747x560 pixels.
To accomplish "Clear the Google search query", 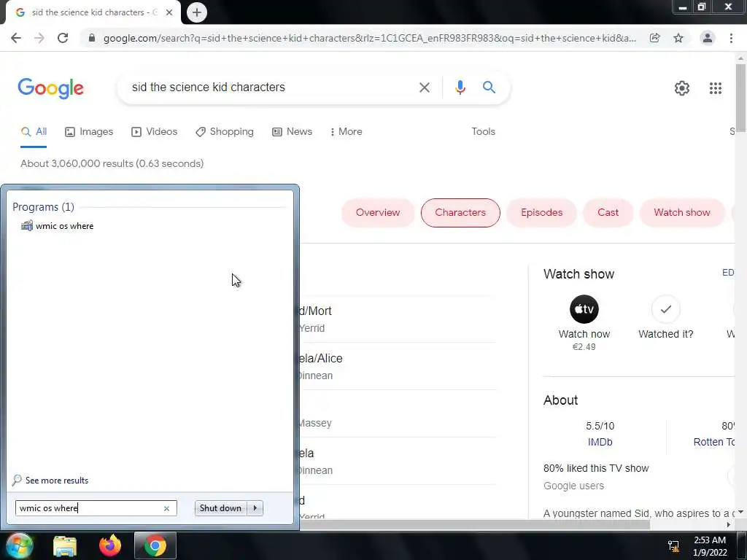I will pyautogui.click(x=425, y=87).
